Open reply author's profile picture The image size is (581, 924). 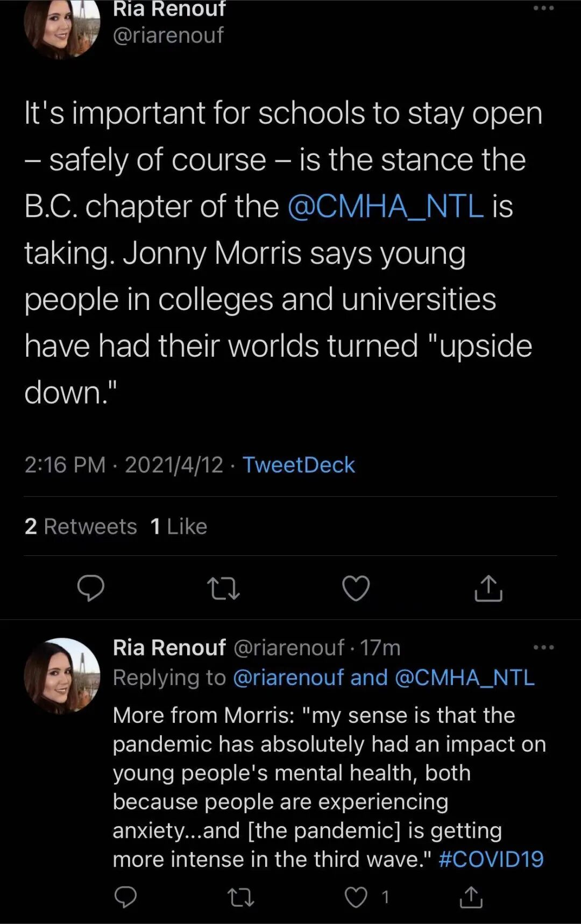point(62,676)
